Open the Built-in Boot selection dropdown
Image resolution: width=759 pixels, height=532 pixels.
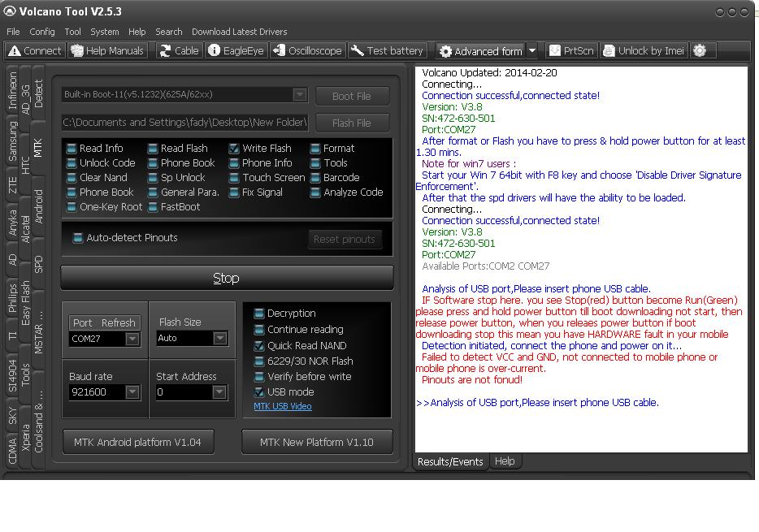(x=300, y=94)
